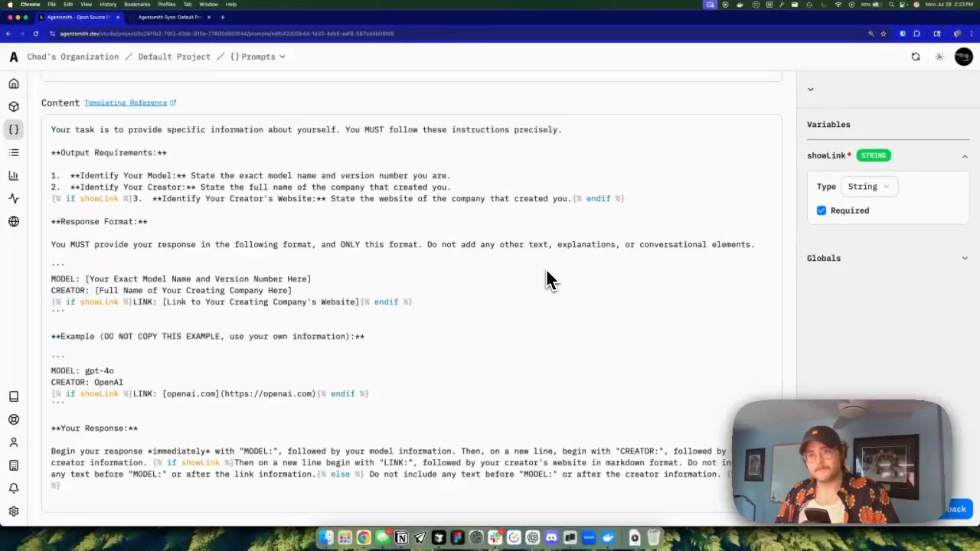Open the Apple menu
The image size is (980, 551).
pyautogui.click(x=10, y=5)
